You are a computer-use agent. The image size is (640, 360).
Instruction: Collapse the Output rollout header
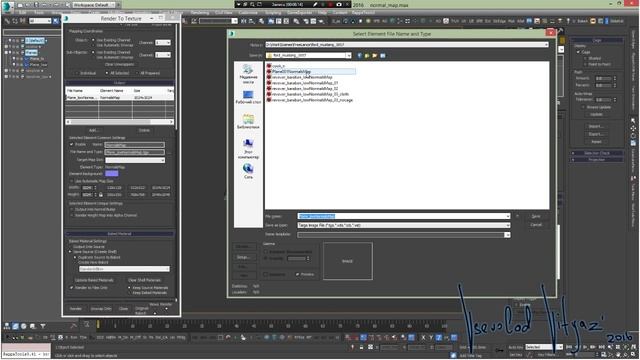120,83
